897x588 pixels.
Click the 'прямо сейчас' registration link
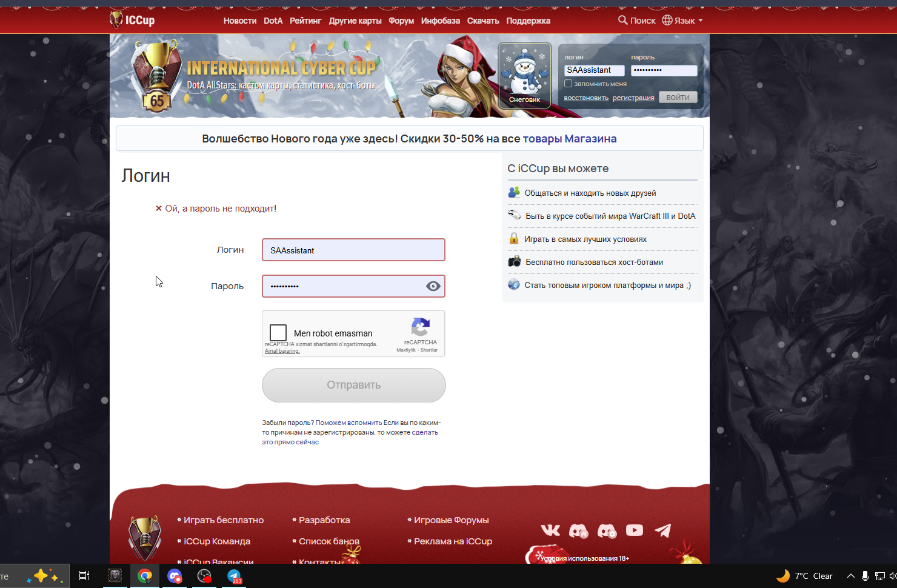296,442
